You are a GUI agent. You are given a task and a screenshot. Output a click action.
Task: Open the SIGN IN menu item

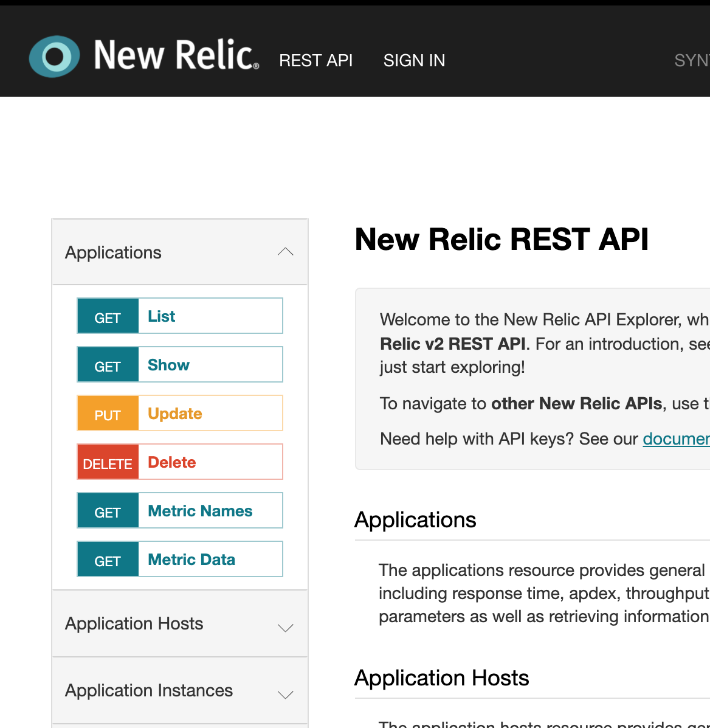414,60
